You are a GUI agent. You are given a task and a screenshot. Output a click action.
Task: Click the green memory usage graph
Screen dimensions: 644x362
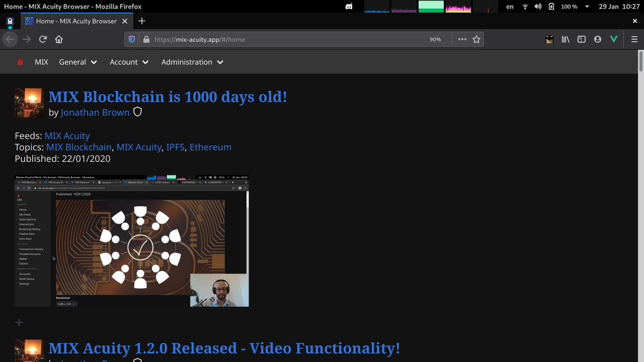coord(431,6)
